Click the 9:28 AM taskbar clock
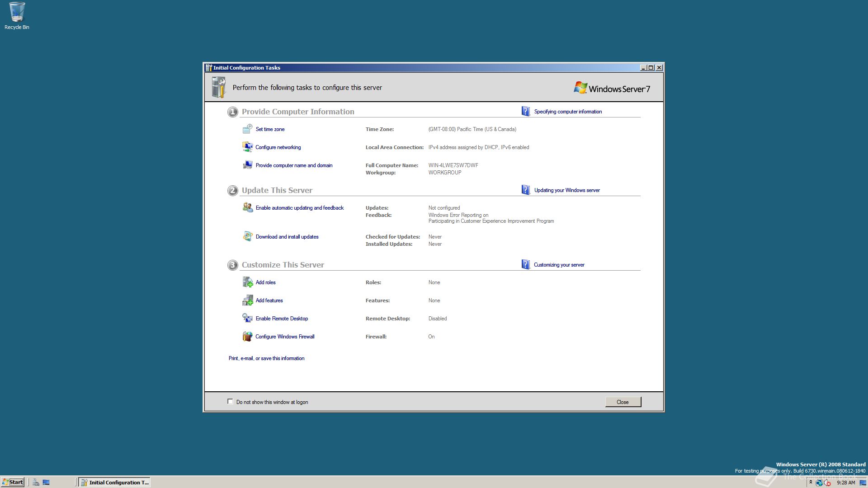Screen dimensions: 868x488 [x=846, y=483]
